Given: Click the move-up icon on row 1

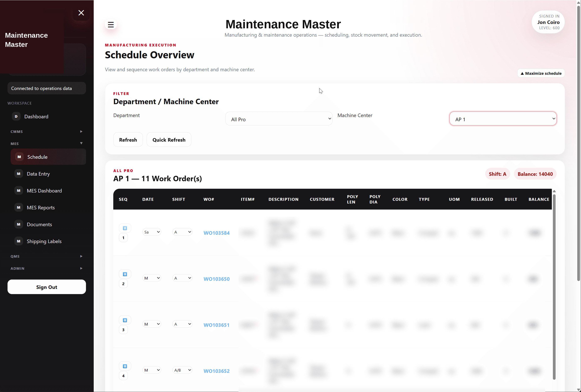Looking at the screenshot, I should [125, 228].
